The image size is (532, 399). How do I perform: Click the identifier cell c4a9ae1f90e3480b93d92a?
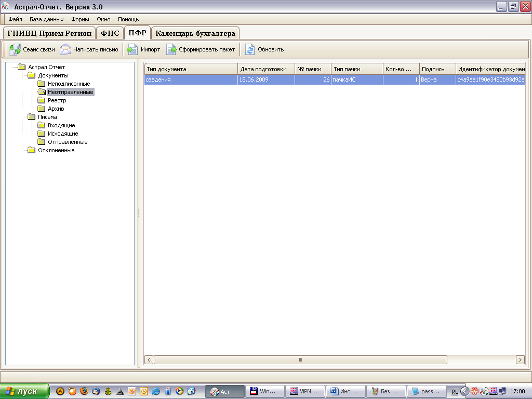490,79
